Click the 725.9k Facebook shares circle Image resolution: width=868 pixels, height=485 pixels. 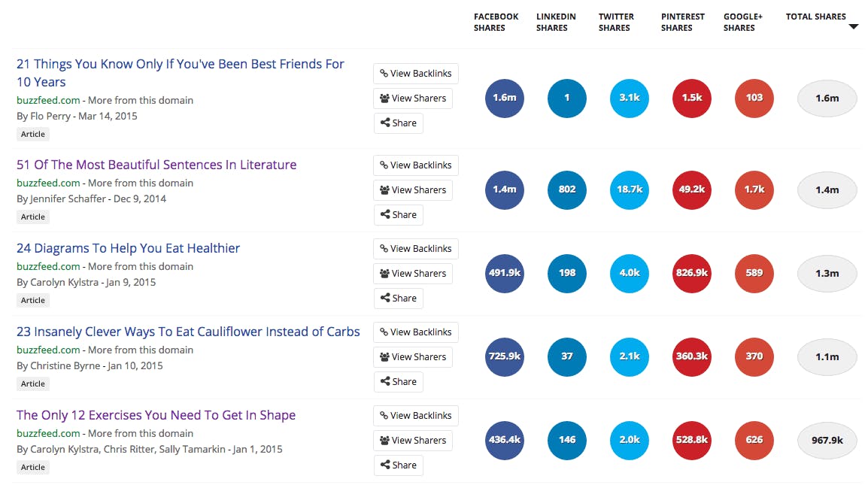[504, 356]
